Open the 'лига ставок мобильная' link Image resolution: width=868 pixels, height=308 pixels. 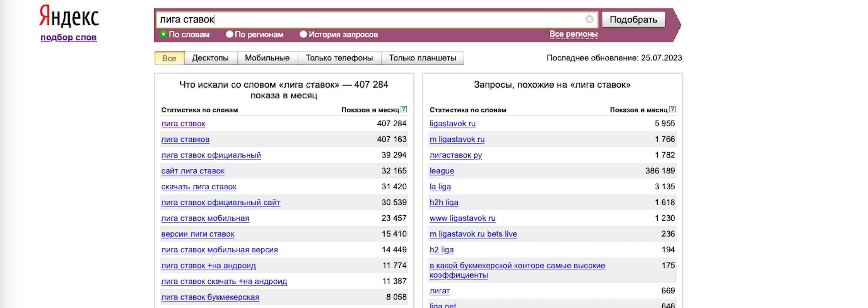coord(205,218)
